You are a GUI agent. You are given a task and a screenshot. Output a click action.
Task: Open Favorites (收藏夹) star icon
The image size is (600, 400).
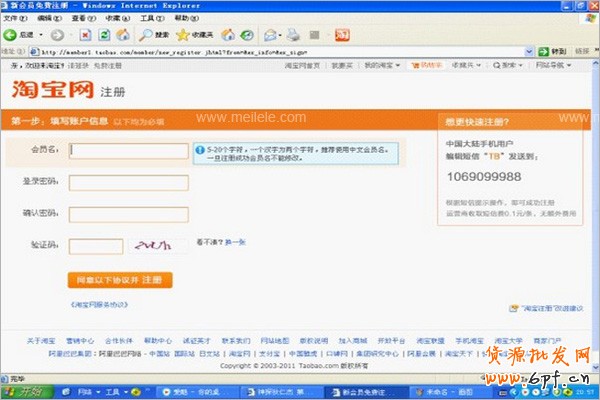191,35
